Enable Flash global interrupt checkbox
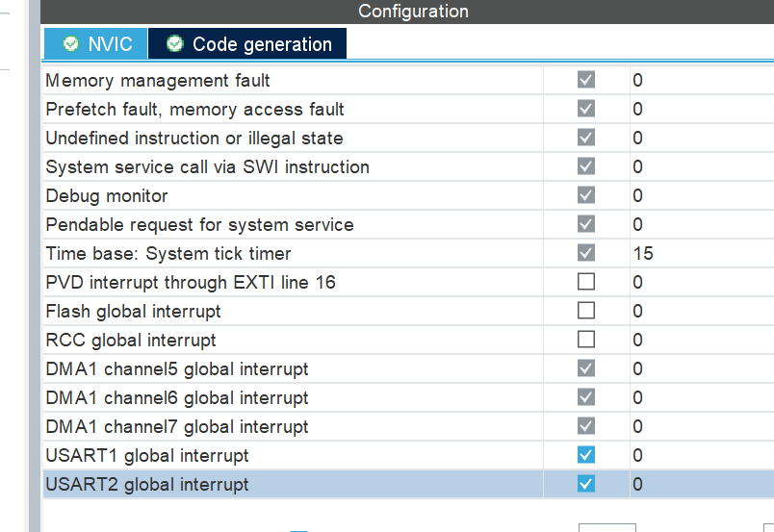This screenshot has height=532, width=774. (x=585, y=311)
